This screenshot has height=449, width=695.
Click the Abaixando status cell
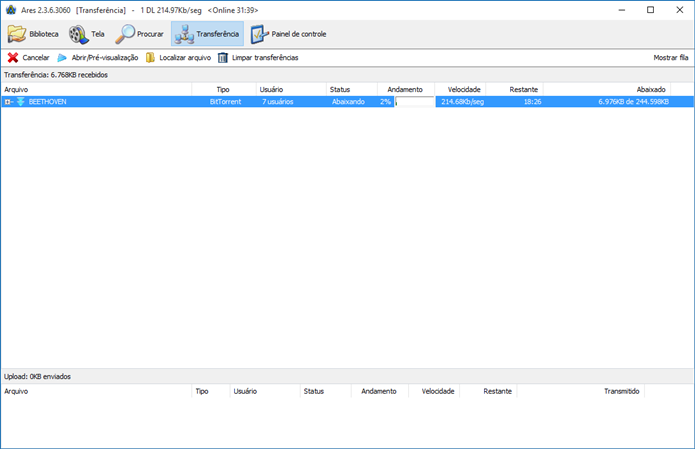pos(348,102)
